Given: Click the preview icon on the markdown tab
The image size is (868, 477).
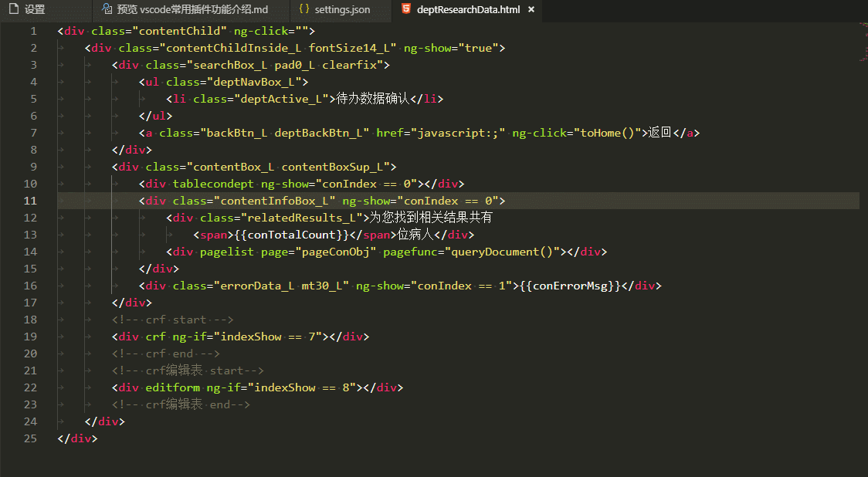Looking at the screenshot, I should pos(107,8).
